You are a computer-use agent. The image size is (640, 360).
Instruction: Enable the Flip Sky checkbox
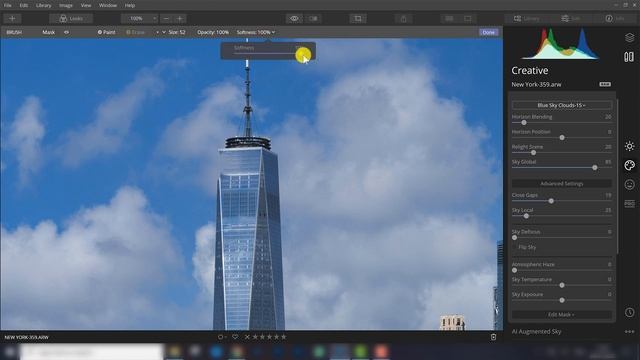click(515, 247)
